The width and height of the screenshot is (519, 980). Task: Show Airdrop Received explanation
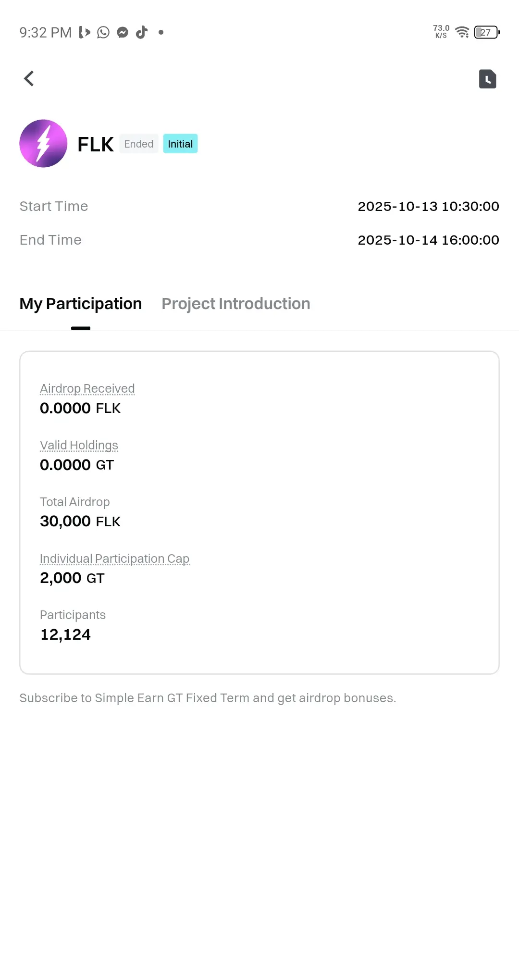tap(87, 388)
